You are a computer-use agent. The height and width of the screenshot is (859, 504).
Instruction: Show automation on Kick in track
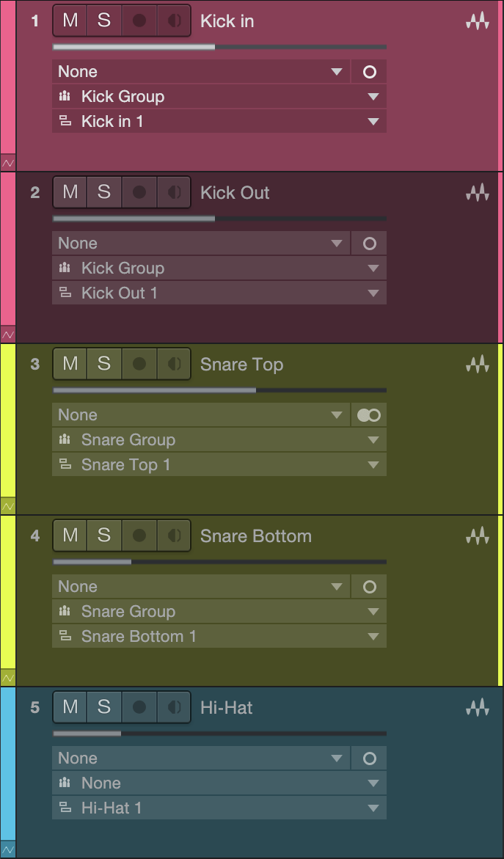tap(8, 163)
